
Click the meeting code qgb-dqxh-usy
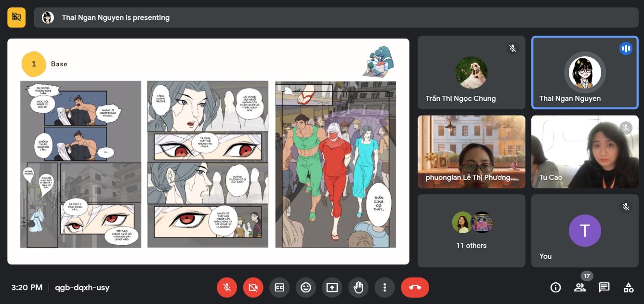pos(82,288)
